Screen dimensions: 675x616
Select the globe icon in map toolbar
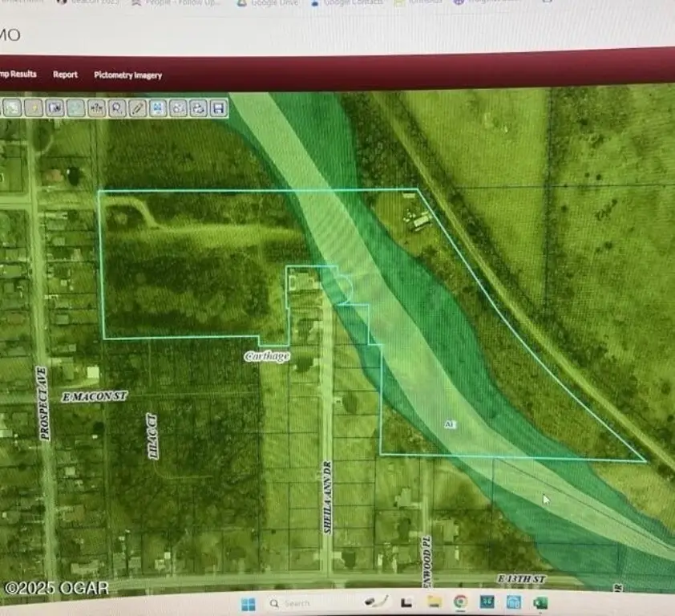click(x=76, y=107)
